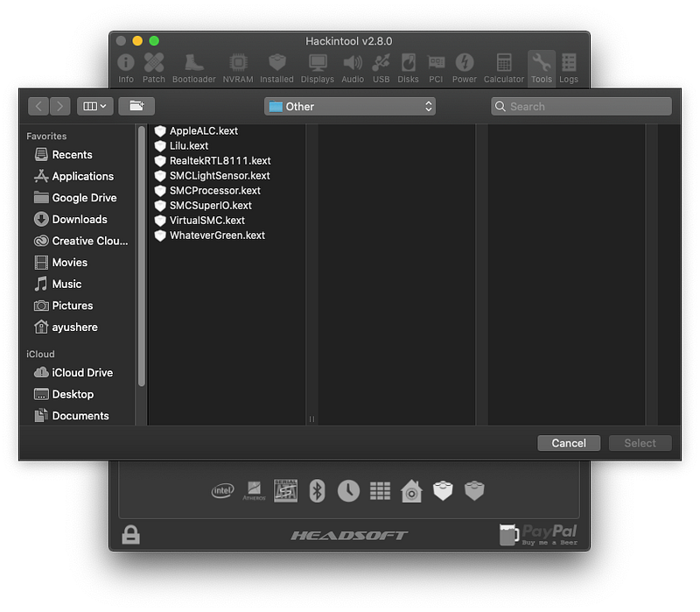Open the Logs section
Screen dimensions: 700x612
[569, 68]
